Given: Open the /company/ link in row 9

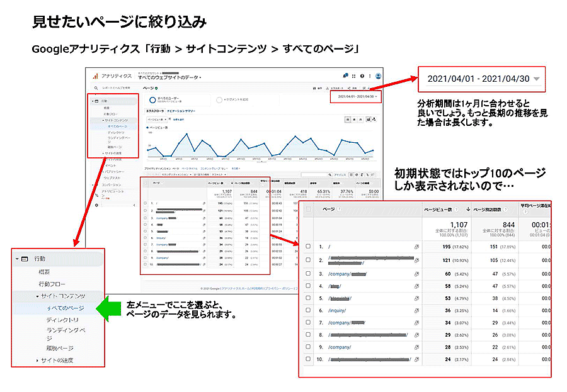Looking at the screenshot, I should tap(340, 347).
